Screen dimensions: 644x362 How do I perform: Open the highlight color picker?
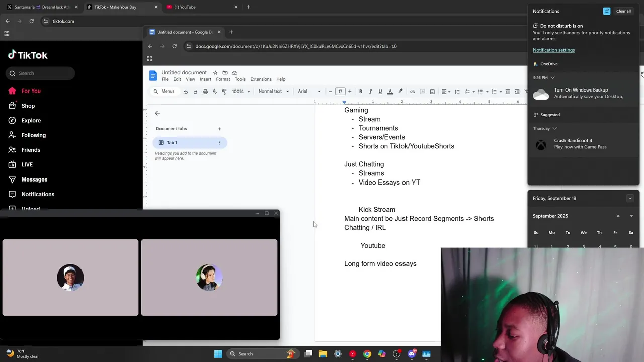tap(400, 92)
